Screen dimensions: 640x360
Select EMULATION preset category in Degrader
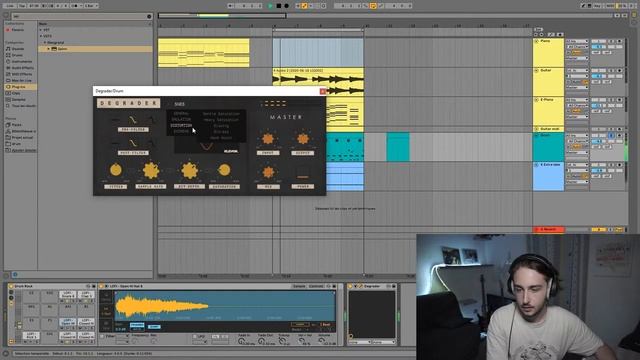(x=181, y=120)
